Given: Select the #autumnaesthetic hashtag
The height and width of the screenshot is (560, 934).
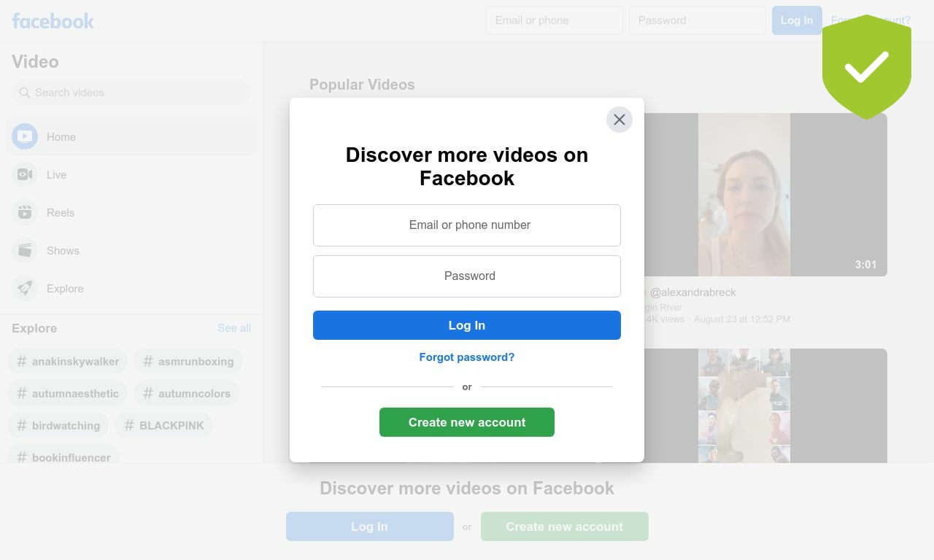Looking at the screenshot, I should [68, 393].
